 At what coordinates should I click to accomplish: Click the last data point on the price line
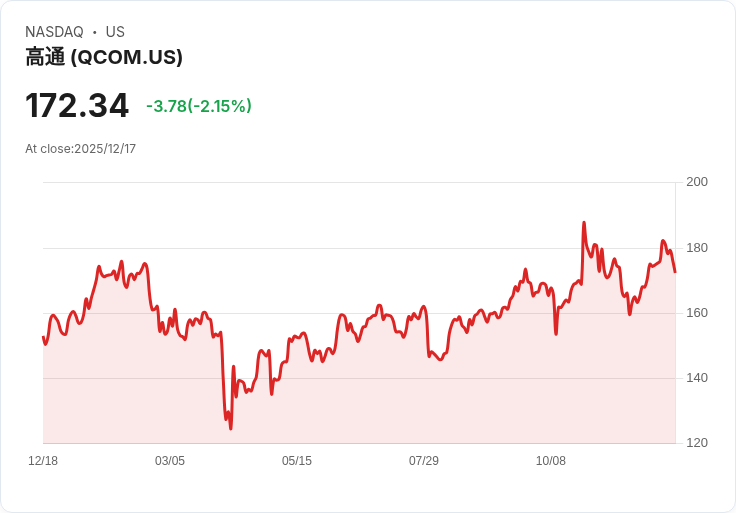pos(675,272)
